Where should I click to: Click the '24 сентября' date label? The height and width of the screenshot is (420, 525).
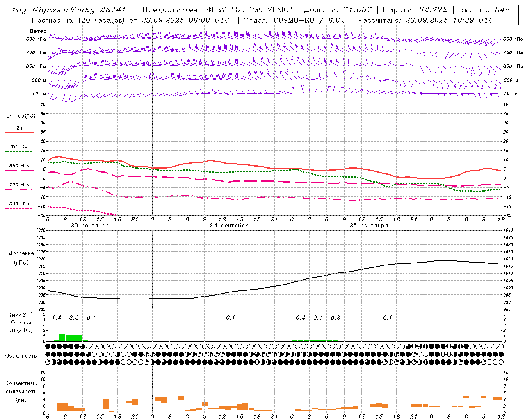[229, 226]
